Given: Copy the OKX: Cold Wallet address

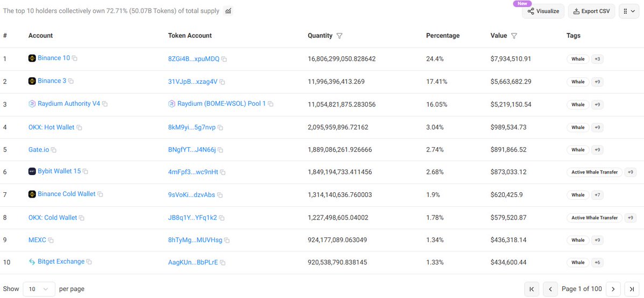Looking at the screenshot, I should pyautogui.click(x=82, y=218).
